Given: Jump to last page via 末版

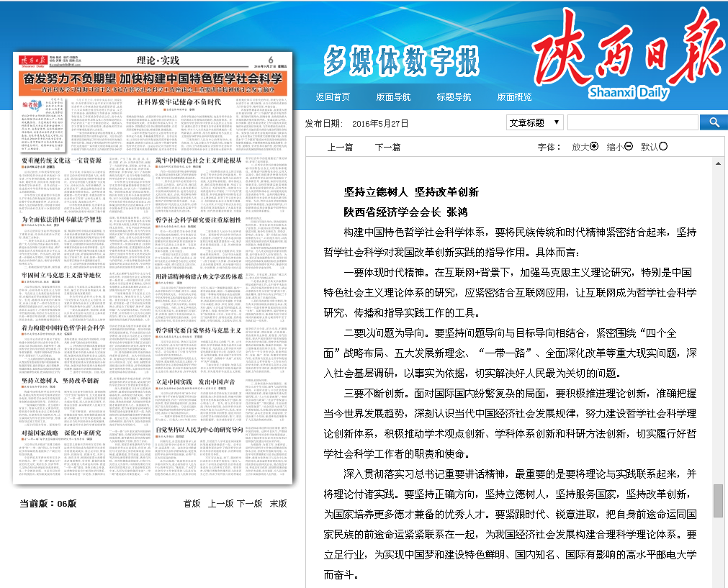Looking at the screenshot, I should pyautogui.click(x=279, y=504).
